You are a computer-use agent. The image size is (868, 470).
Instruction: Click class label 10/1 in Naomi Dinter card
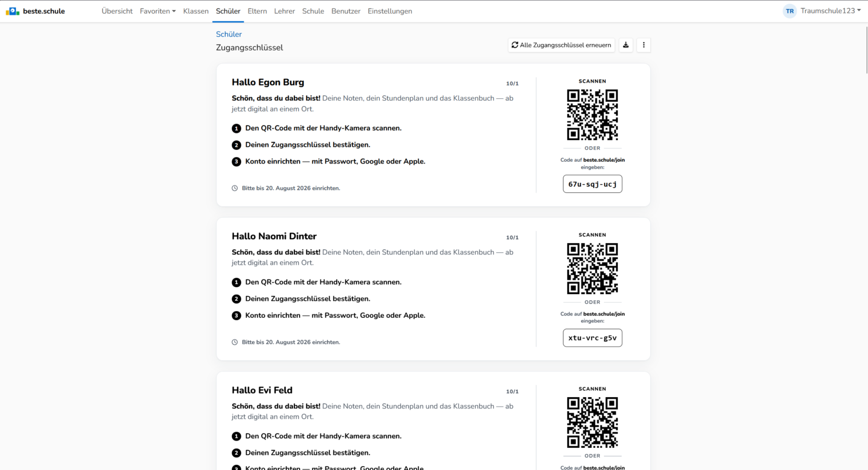[512, 238]
